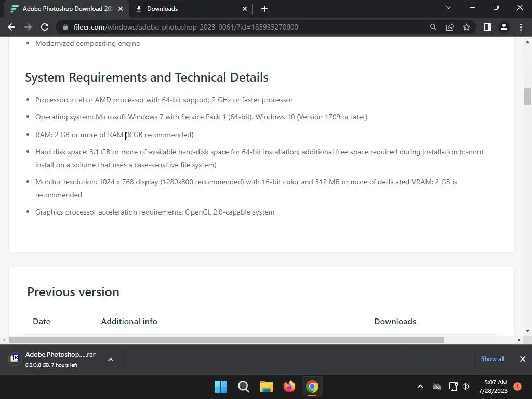532x399 pixels.
Task: Open File Explorer from taskbar
Action: (267, 387)
